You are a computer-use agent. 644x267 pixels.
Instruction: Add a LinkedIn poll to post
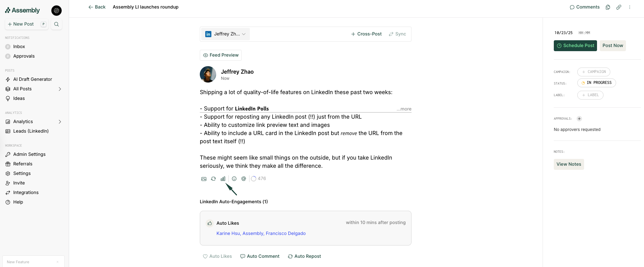tap(223, 179)
